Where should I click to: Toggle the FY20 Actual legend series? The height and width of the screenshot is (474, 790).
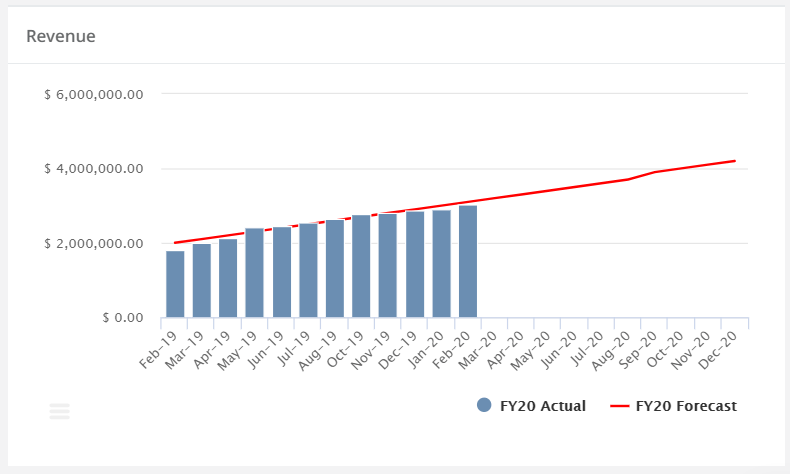(x=531, y=406)
